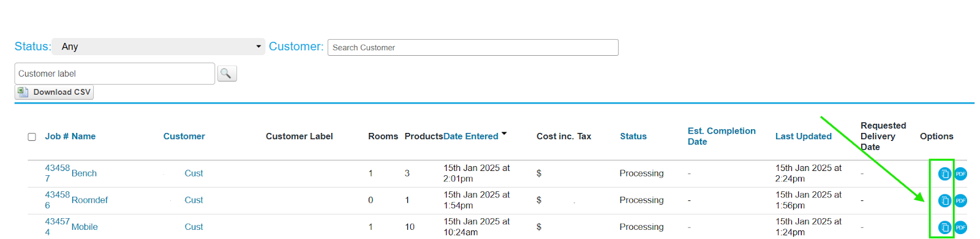The image size is (980, 239).
Task: Sort by Last Updated column
Action: 803,136
